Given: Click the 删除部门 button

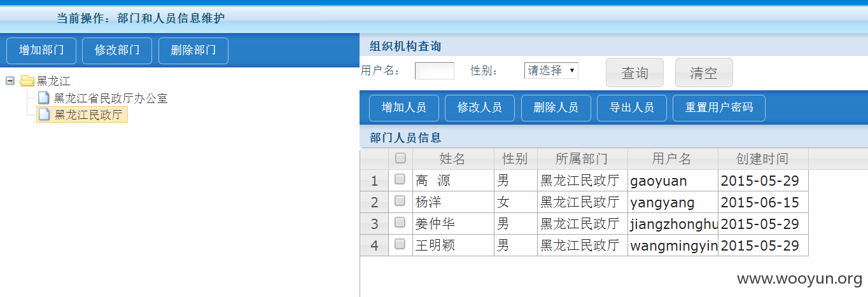Looking at the screenshot, I should coord(193,51).
